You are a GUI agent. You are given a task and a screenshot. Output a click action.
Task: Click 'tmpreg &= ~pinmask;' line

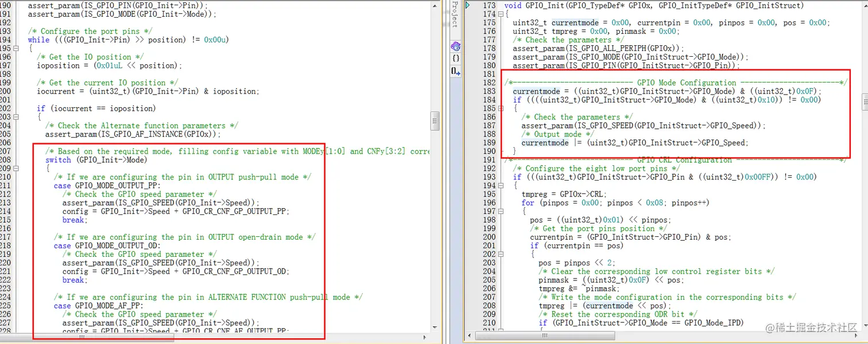point(579,289)
